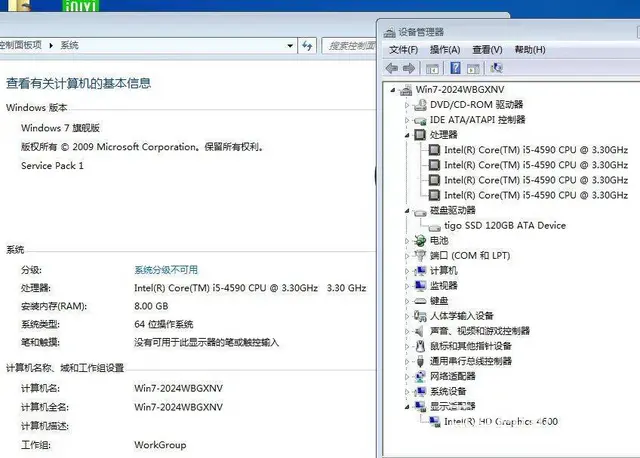Select the 64 位操作系统 text
The image size is (640, 458).
tap(164, 325)
